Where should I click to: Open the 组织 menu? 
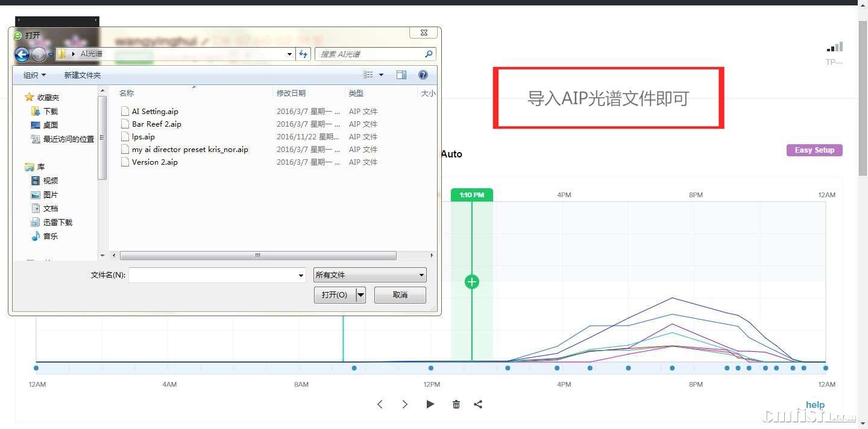point(34,75)
